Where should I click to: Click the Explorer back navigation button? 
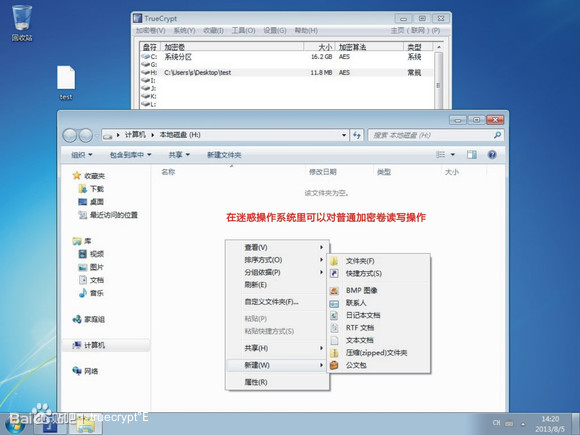(x=70, y=135)
